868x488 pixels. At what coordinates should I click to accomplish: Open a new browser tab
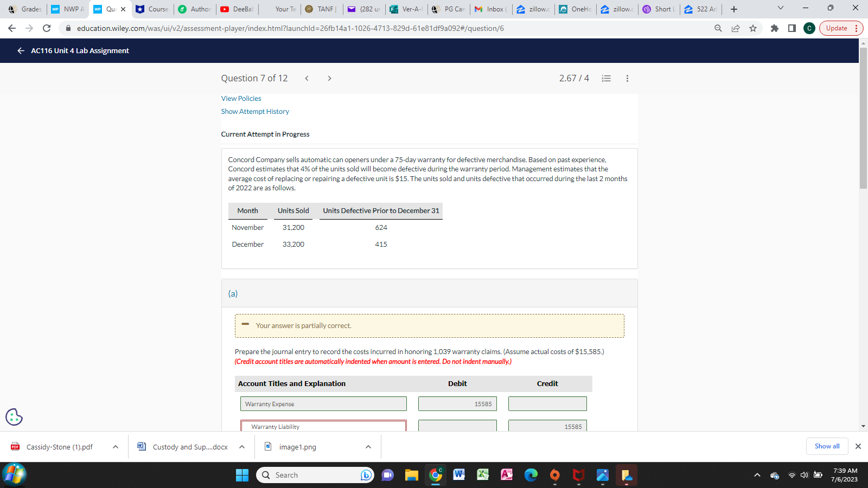tap(734, 9)
